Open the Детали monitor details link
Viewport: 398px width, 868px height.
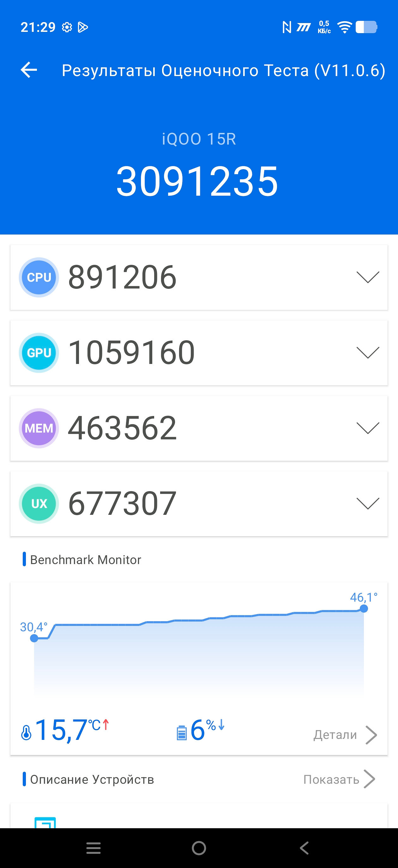(345, 735)
